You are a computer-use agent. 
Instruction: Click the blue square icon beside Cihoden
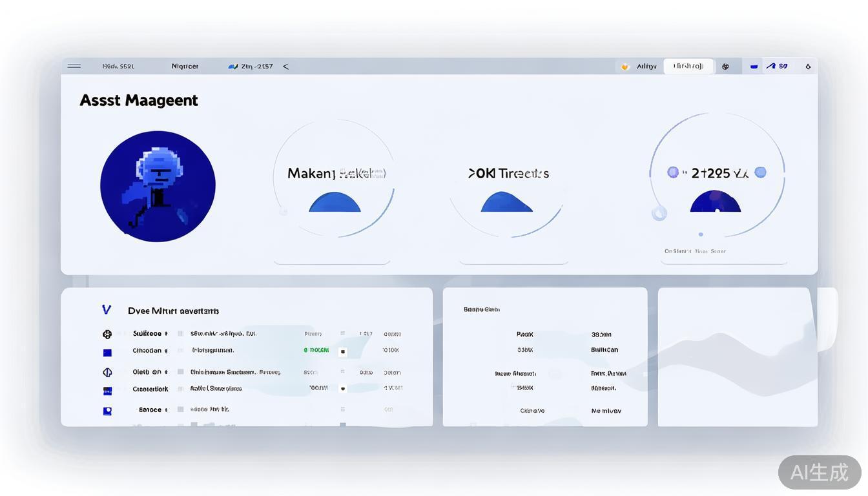(x=107, y=353)
